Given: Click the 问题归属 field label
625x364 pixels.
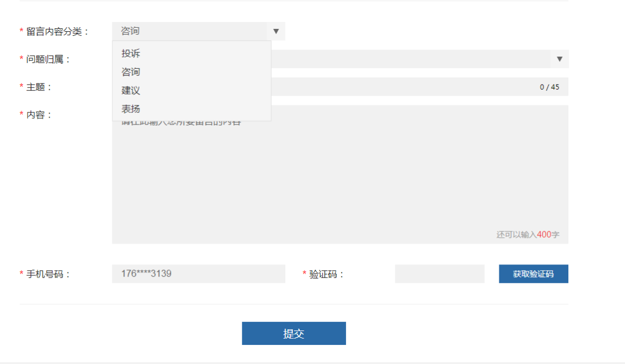Looking at the screenshot, I should (48, 59).
